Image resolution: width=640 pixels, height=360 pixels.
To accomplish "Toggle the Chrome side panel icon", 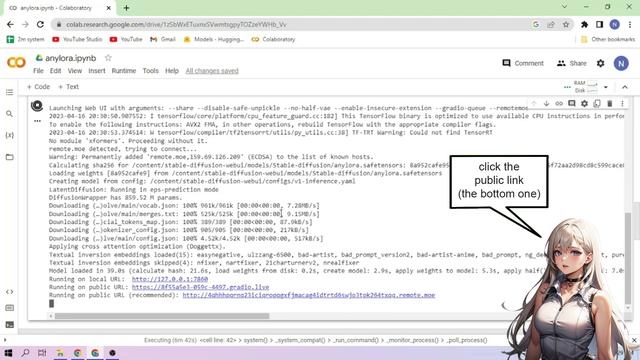I will pos(599,24).
